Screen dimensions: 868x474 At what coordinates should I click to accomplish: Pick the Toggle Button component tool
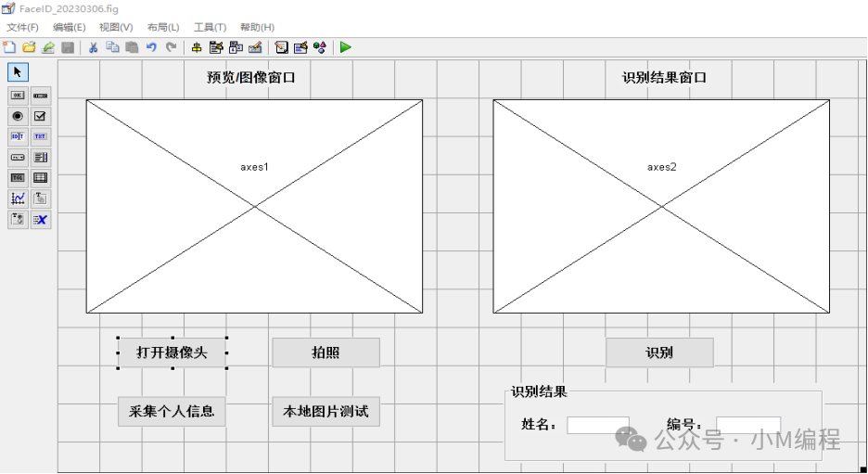pyautogui.click(x=18, y=178)
